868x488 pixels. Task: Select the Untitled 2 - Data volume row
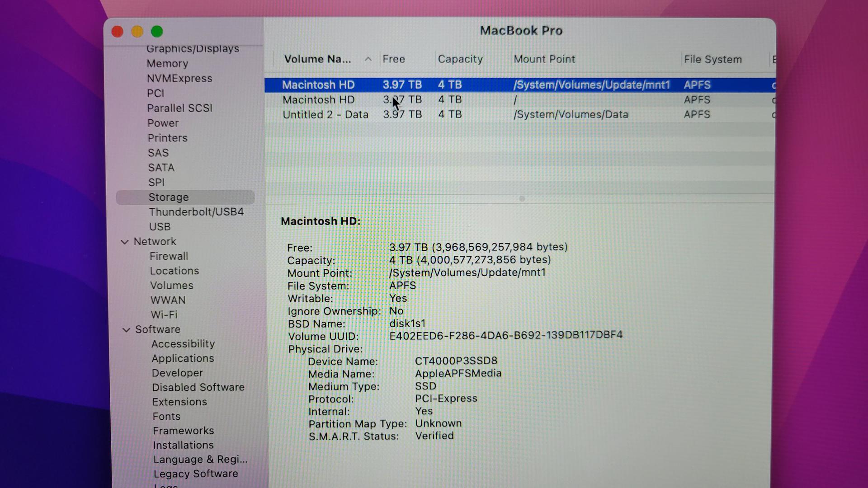coord(520,115)
